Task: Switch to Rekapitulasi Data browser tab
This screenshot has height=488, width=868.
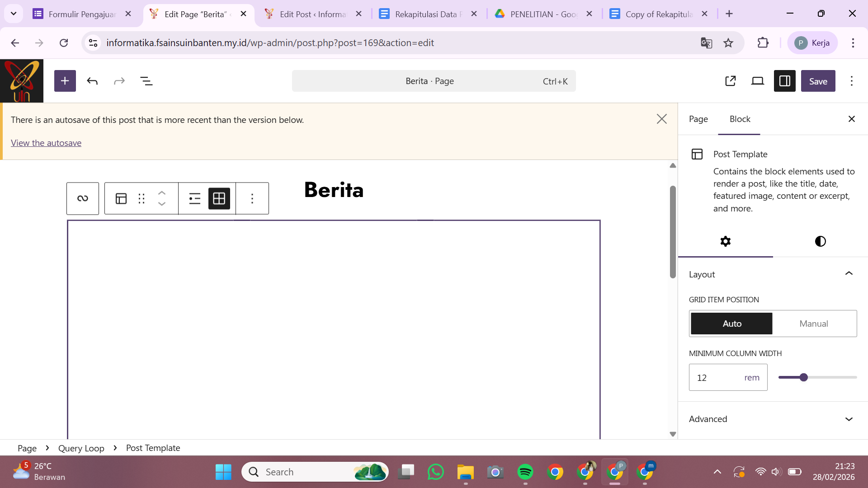Action: 429,14
